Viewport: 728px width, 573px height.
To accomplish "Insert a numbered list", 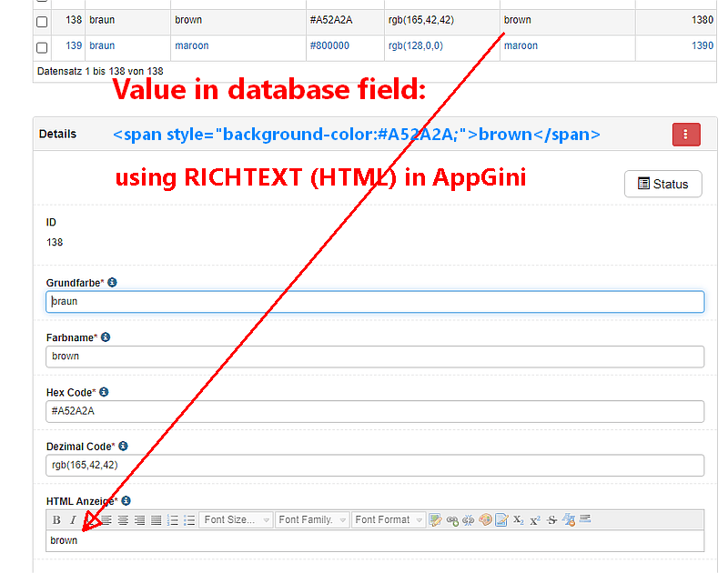I will pos(173,520).
